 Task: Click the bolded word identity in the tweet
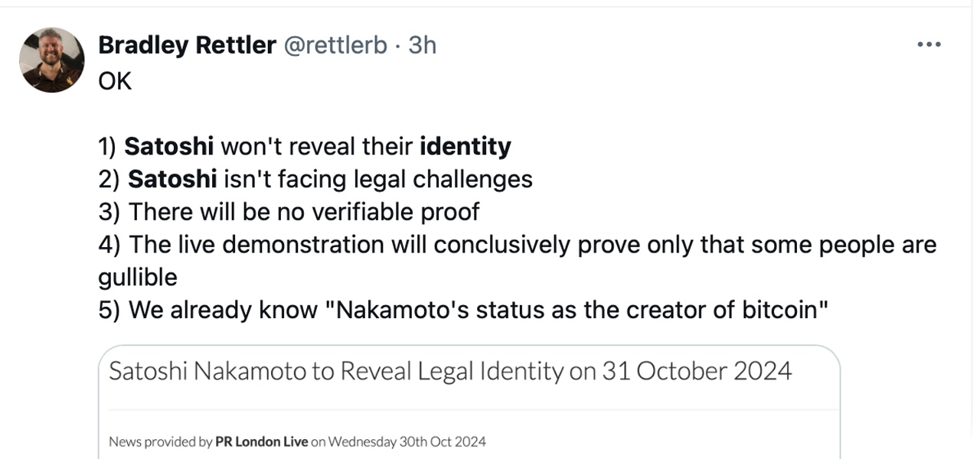pyautogui.click(x=463, y=145)
